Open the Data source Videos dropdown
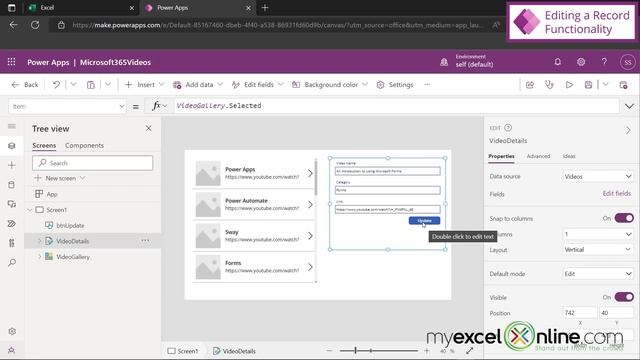 598,176
